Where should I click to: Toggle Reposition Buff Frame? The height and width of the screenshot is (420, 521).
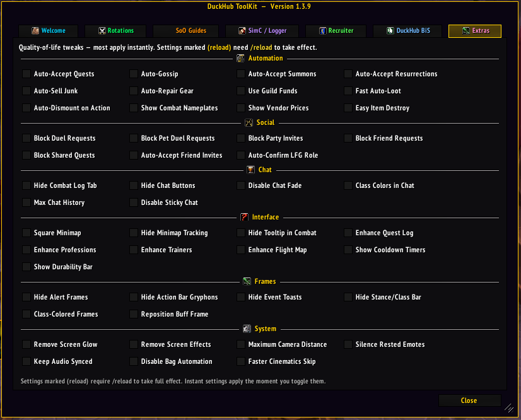(134, 314)
